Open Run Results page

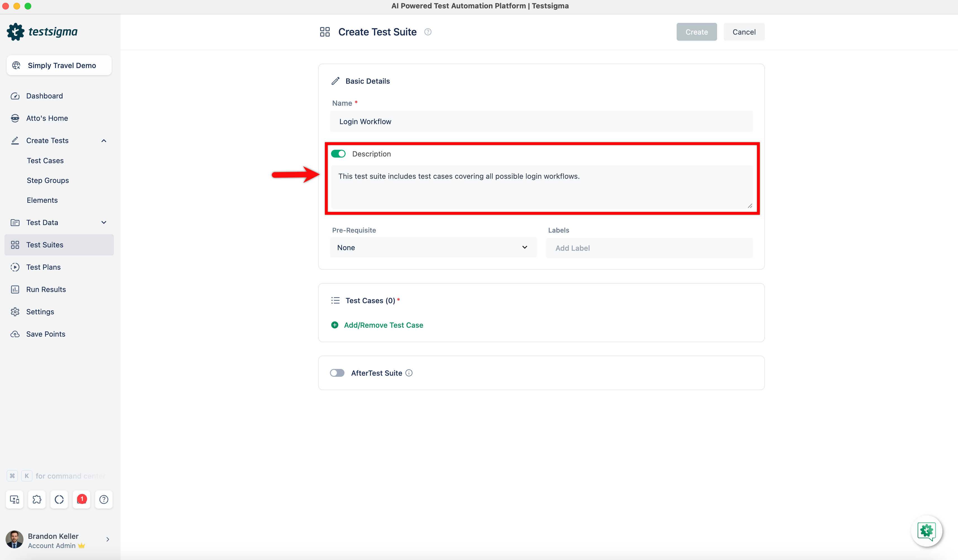pyautogui.click(x=46, y=289)
